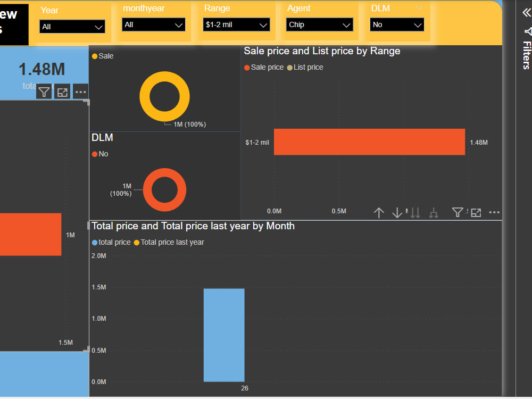This screenshot has width=532, height=399.
Task: Open the filter funnel on the Range chart
Action: click(458, 212)
